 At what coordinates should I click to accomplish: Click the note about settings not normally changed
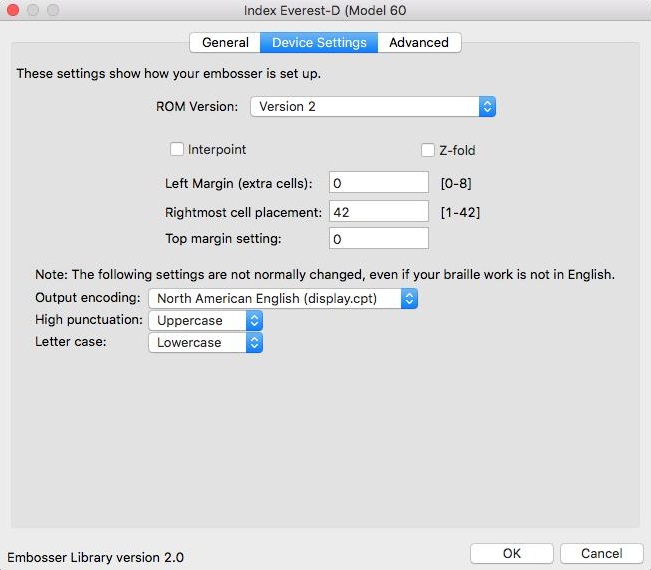pos(324,274)
